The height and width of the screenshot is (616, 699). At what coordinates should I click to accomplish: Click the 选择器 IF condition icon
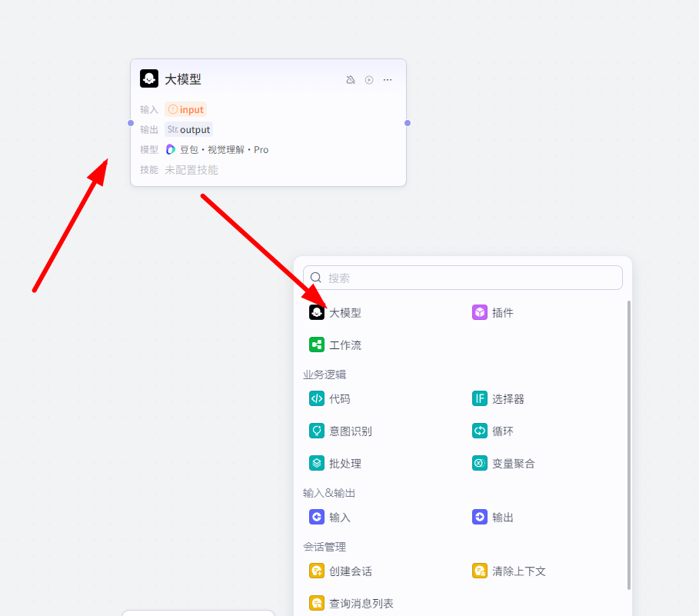pos(479,398)
